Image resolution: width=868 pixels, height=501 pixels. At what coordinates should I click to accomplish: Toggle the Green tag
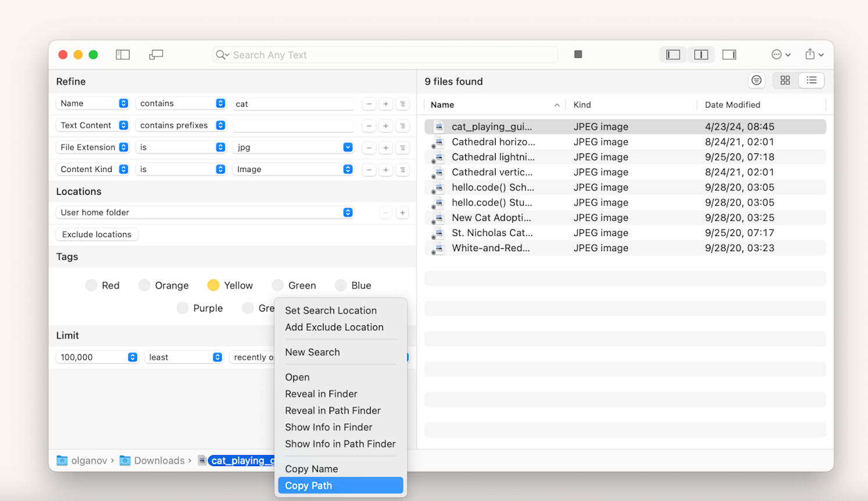[x=278, y=285]
